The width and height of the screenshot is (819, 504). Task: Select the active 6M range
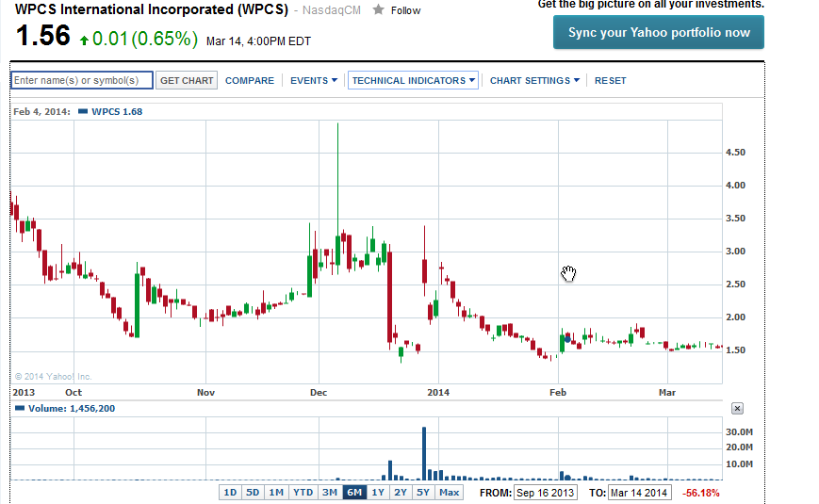click(354, 492)
